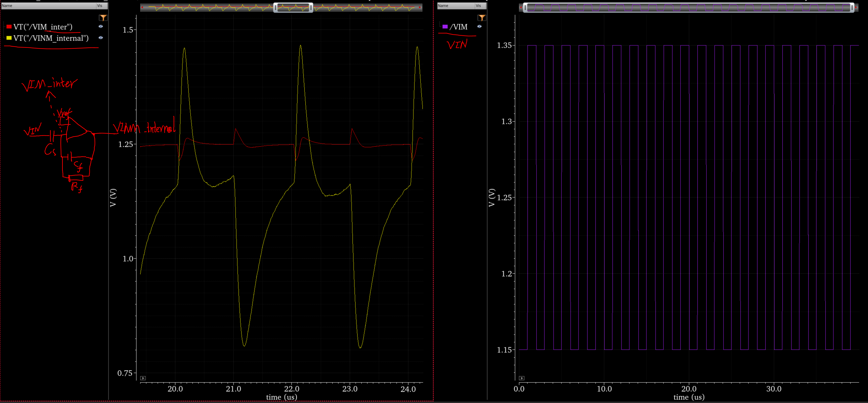
Task: Click left handle of left plot's zoom window
Action: tap(275, 8)
